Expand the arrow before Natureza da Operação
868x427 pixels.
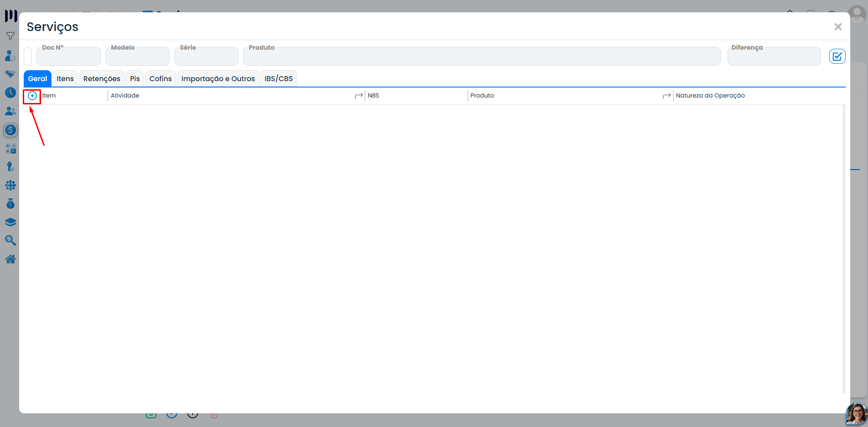(667, 96)
